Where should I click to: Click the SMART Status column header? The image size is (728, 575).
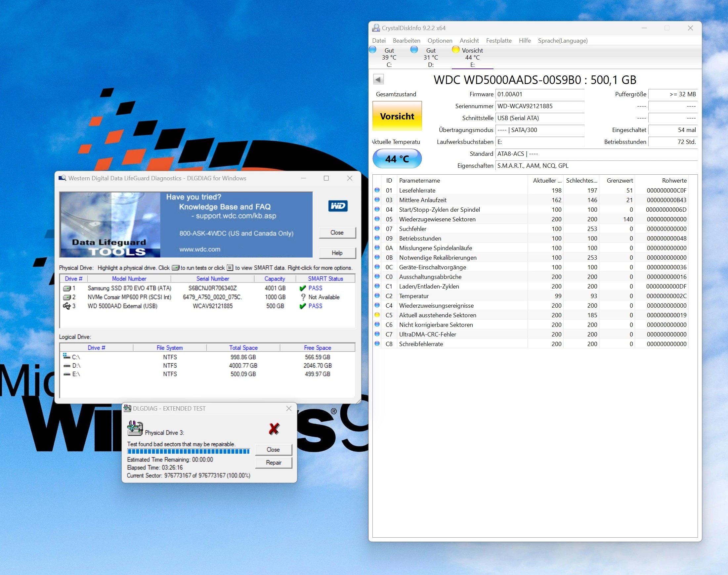(325, 279)
